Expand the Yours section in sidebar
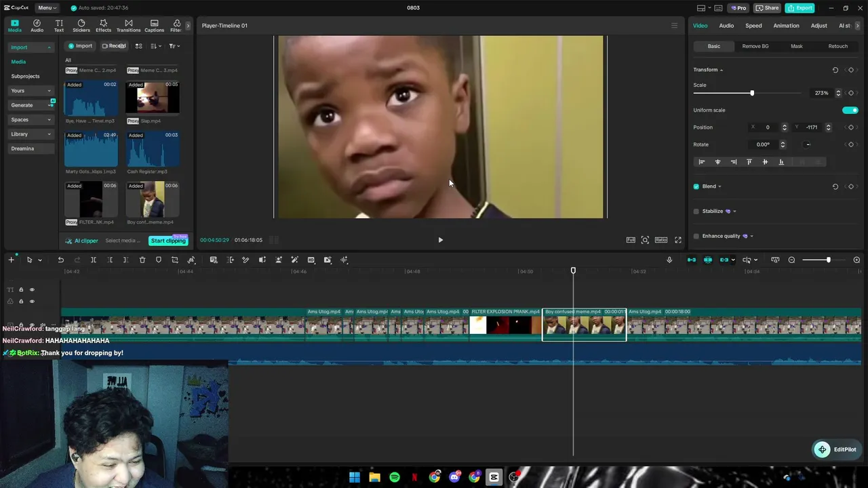 30,91
